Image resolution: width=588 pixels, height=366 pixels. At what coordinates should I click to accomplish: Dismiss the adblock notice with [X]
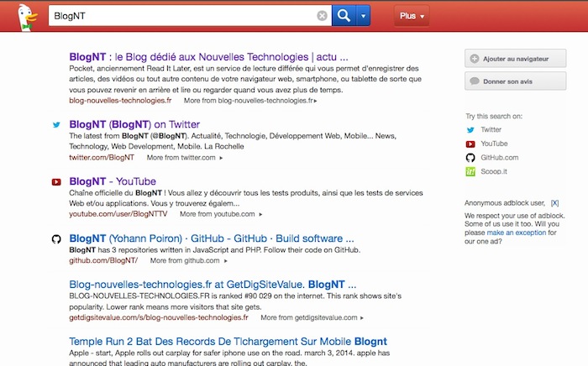(x=554, y=203)
